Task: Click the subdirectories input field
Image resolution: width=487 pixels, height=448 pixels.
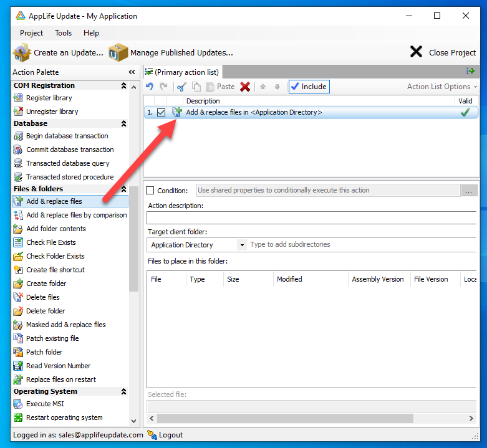Action: [362, 244]
